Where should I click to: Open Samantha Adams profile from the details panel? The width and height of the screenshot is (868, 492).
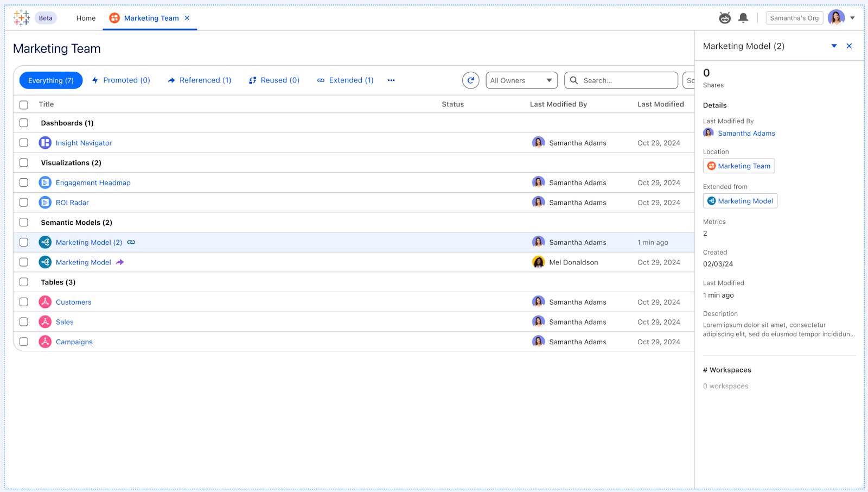point(746,133)
